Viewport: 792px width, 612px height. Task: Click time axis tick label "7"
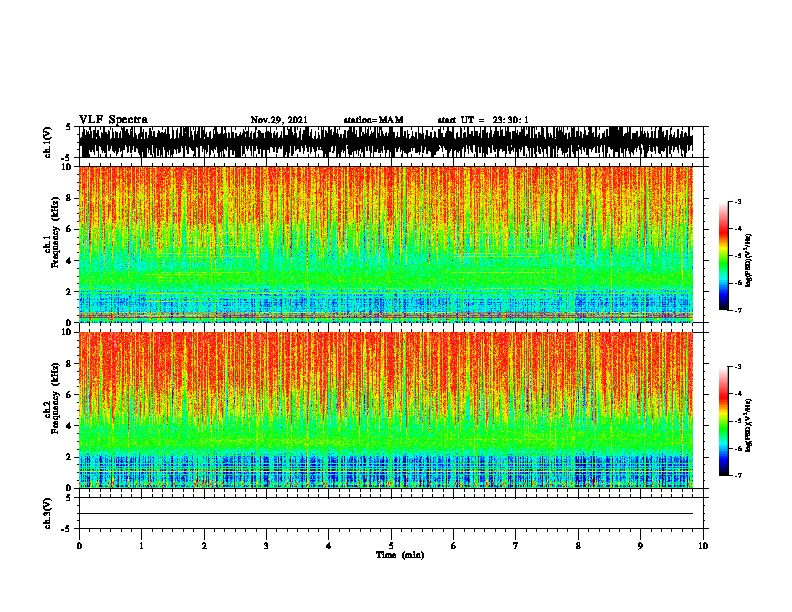point(516,546)
